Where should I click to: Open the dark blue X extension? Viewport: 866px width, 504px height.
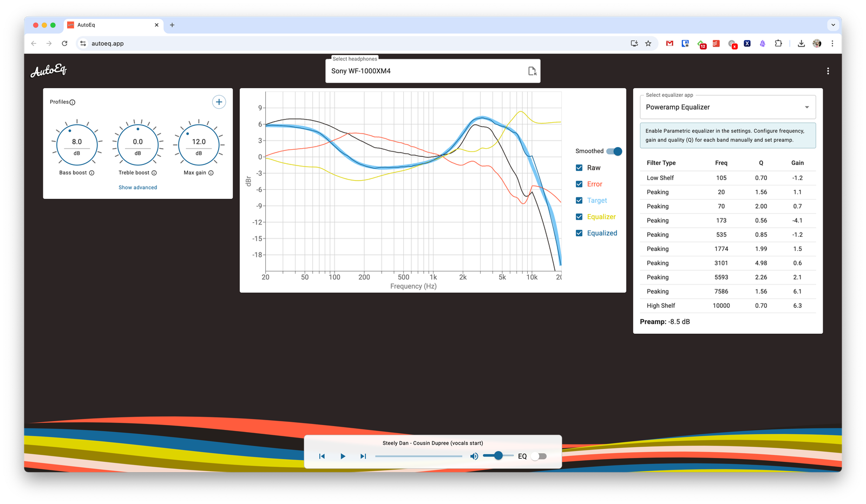click(747, 43)
